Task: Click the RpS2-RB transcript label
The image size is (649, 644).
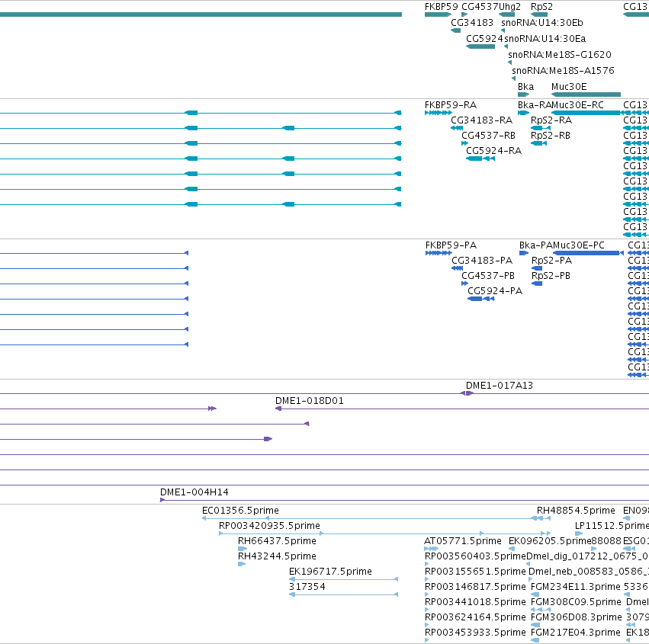Action: point(550,136)
